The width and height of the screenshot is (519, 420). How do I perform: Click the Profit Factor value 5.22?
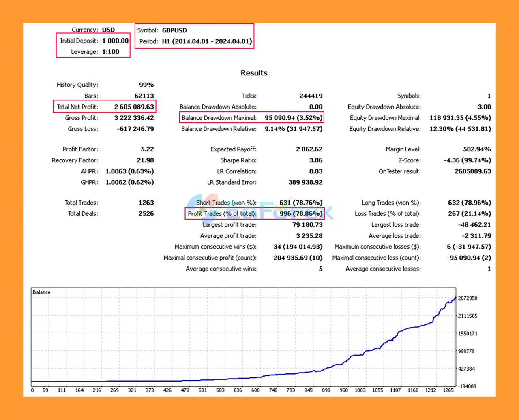coord(147,149)
